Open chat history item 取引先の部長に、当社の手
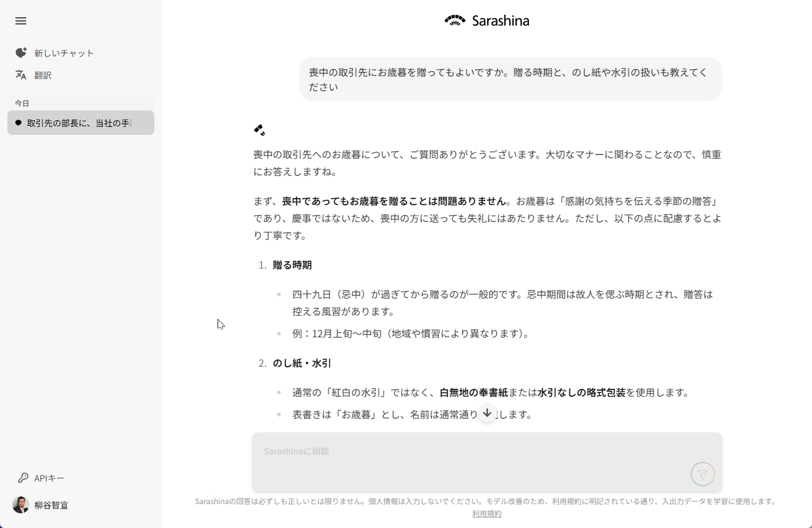This screenshot has height=528, width=812. tap(81, 123)
